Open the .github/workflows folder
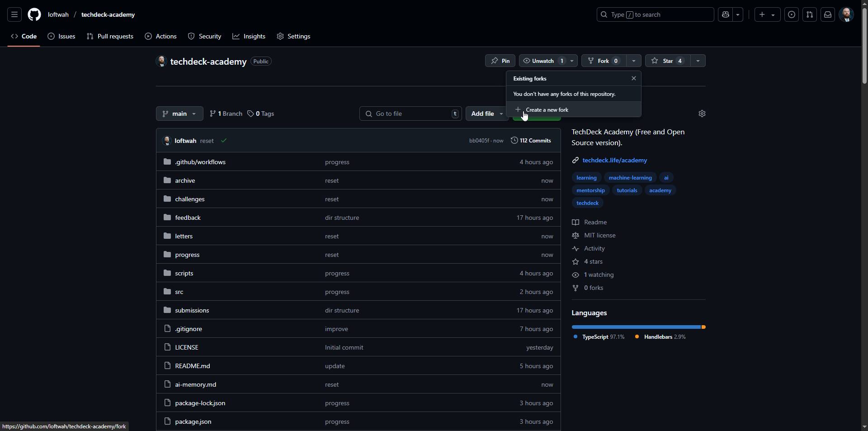 click(200, 162)
